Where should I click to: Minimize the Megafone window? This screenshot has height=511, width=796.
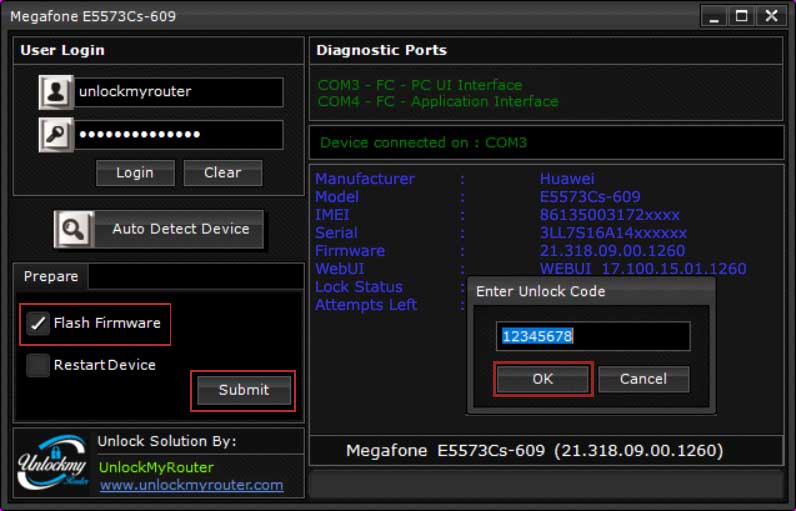[x=714, y=17]
